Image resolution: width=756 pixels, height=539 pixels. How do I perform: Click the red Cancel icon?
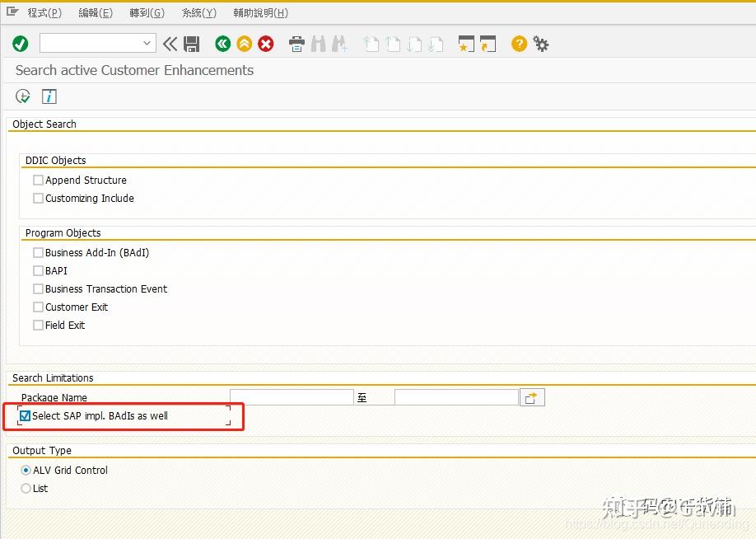click(x=265, y=44)
